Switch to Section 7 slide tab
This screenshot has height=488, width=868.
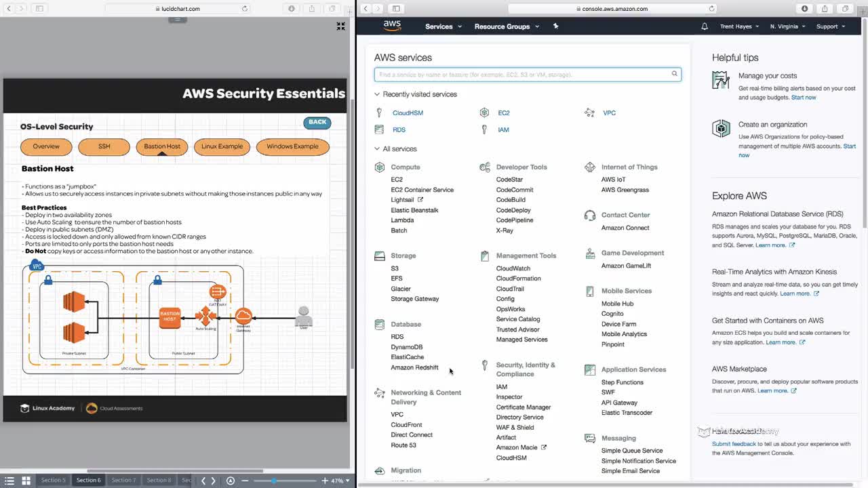[x=123, y=481]
